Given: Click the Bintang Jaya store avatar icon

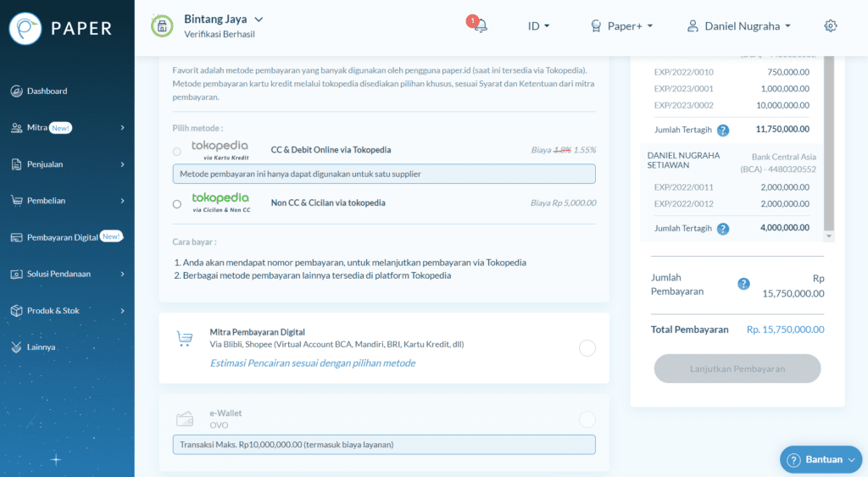Looking at the screenshot, I should (162, 26).
